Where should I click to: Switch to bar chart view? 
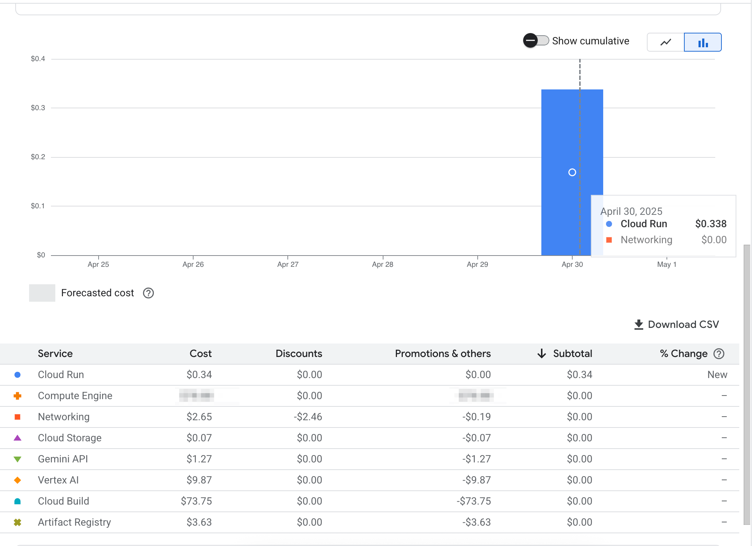(x=703, y=42)
